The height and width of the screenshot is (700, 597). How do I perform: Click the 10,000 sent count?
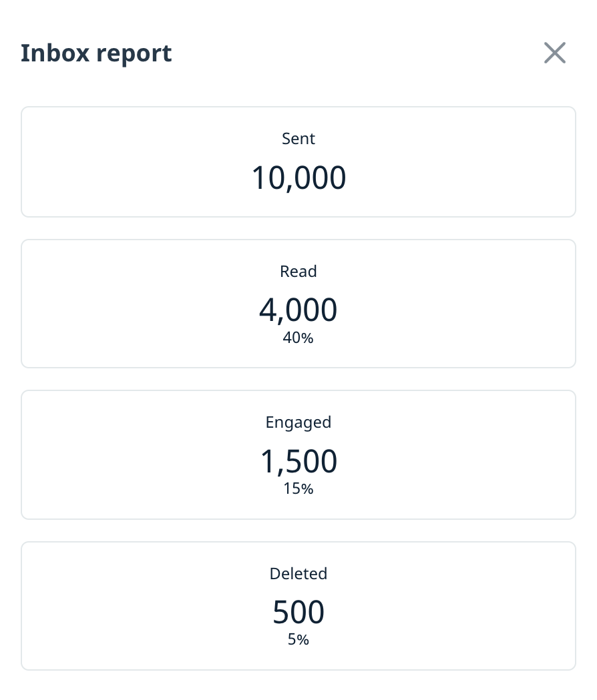298,178
